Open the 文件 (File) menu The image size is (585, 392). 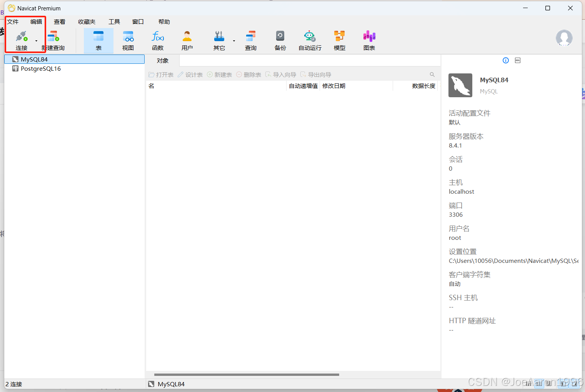pyautogui.click(x=13, y=22)
